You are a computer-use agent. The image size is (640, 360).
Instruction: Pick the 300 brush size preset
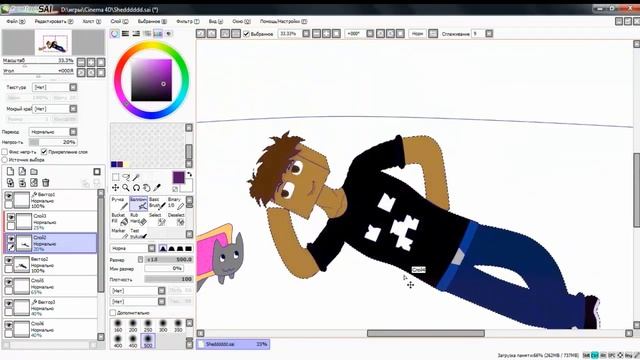coord(163,325)
